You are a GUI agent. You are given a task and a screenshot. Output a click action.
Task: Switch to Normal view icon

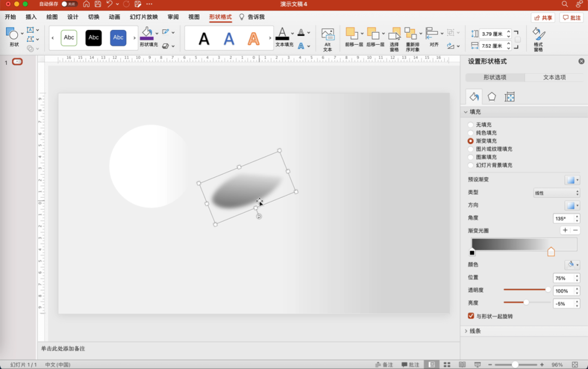pos(432,365)
